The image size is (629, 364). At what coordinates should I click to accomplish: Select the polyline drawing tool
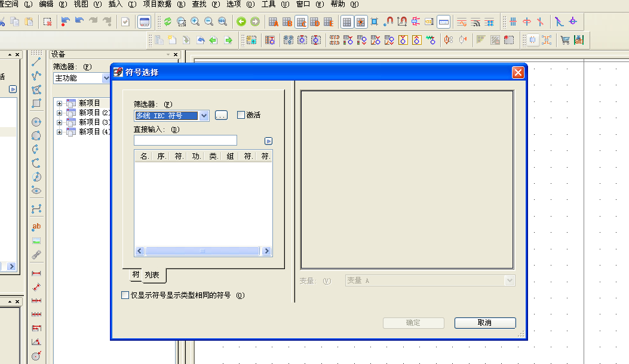pyautogui.click(x=36, y=76)
